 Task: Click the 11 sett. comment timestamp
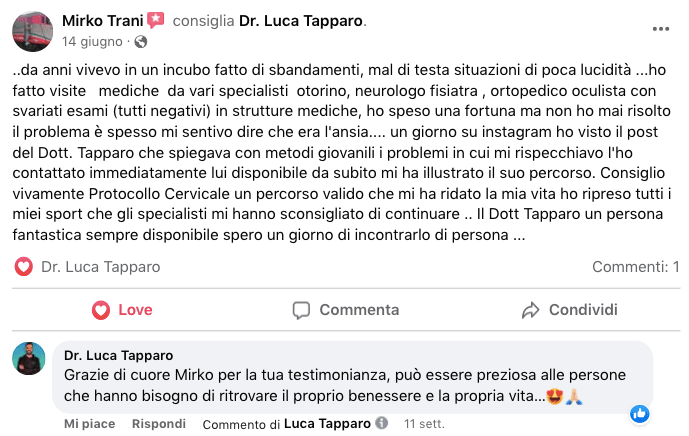coord(424,424)
